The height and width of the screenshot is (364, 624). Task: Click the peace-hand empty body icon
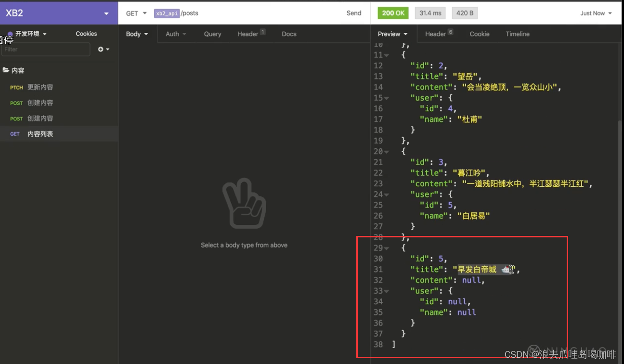(x=244, y=203)
